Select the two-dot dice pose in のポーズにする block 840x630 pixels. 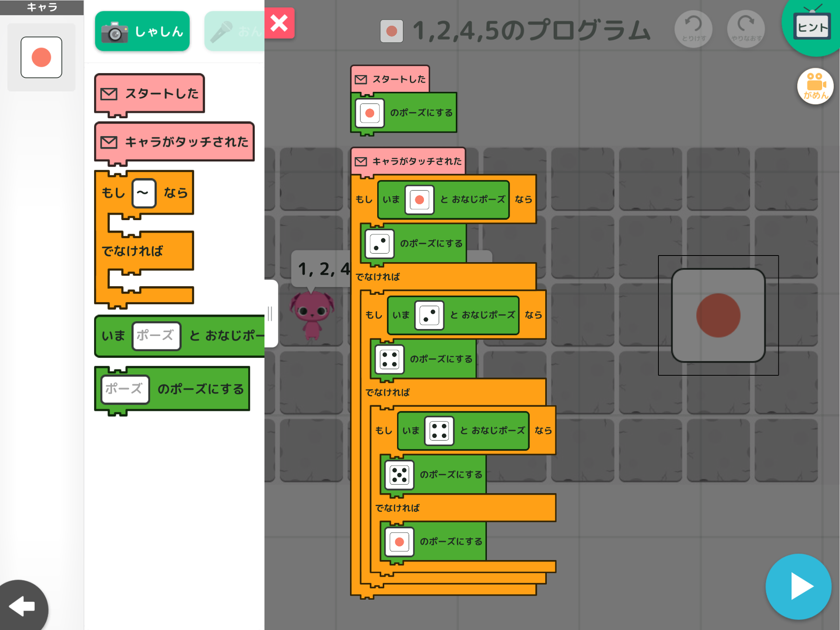(x=379, y=244)
